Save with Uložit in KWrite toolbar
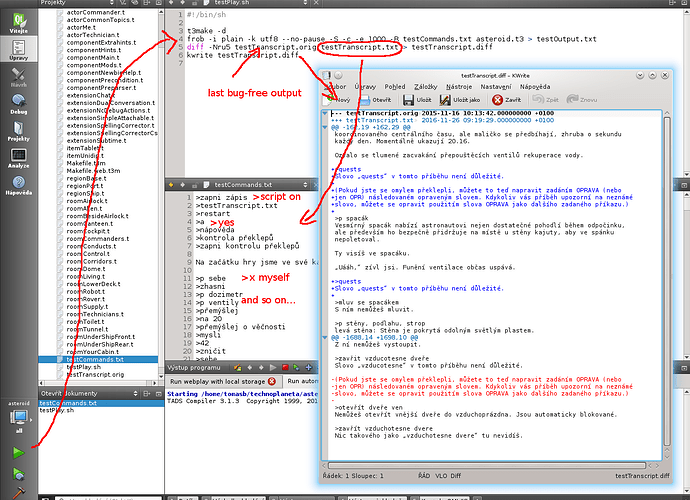This screenshot has width=690, height=500. click(417, 100)
